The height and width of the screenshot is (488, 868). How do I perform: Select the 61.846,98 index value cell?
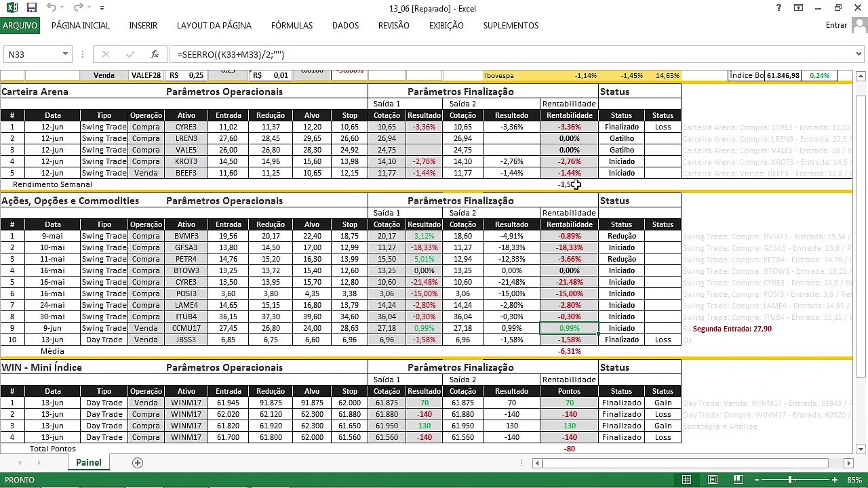pyautogui.click(x=783, y=75)
